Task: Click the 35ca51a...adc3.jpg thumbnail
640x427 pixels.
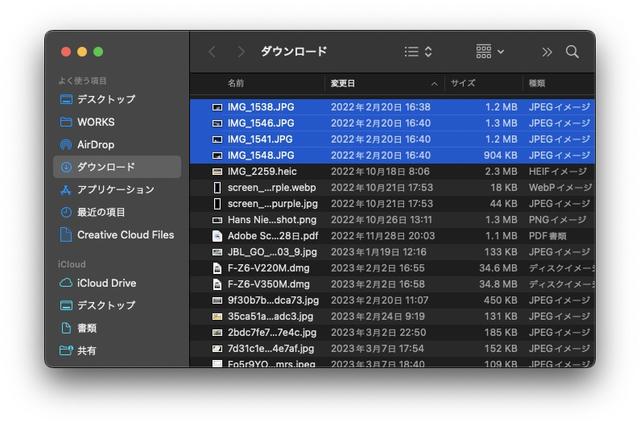Action: pyautogui.click(x=217, y=316)
